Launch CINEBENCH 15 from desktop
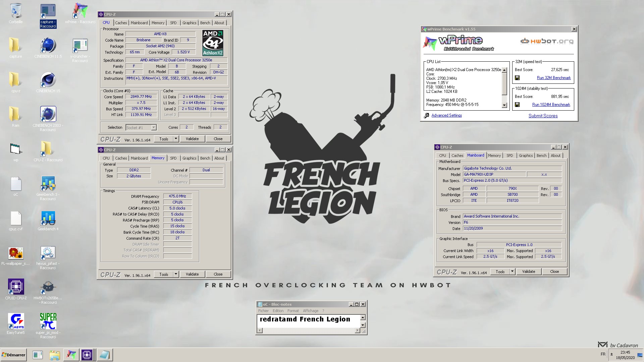Viewport: 644px width, 362px height. tap(48, 83)
